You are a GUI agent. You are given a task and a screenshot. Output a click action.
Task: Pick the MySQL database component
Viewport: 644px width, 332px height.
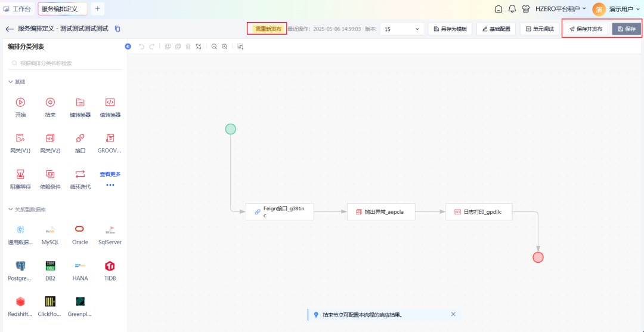point(50,230)
